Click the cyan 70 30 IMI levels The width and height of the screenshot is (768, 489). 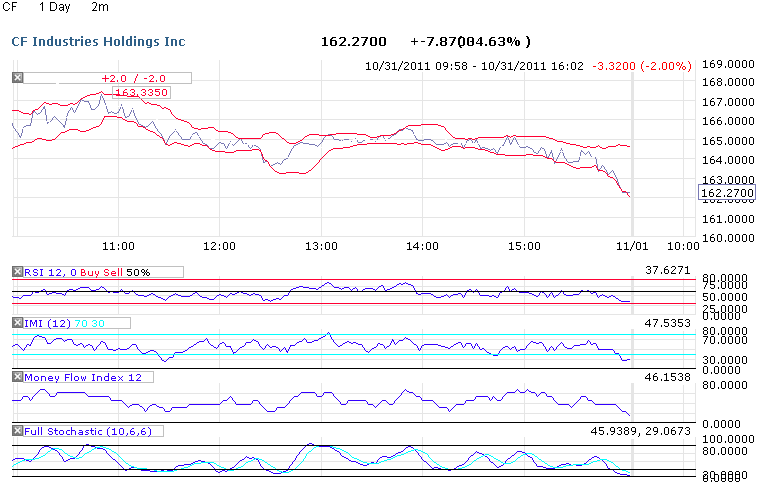[x=90, y=323]
